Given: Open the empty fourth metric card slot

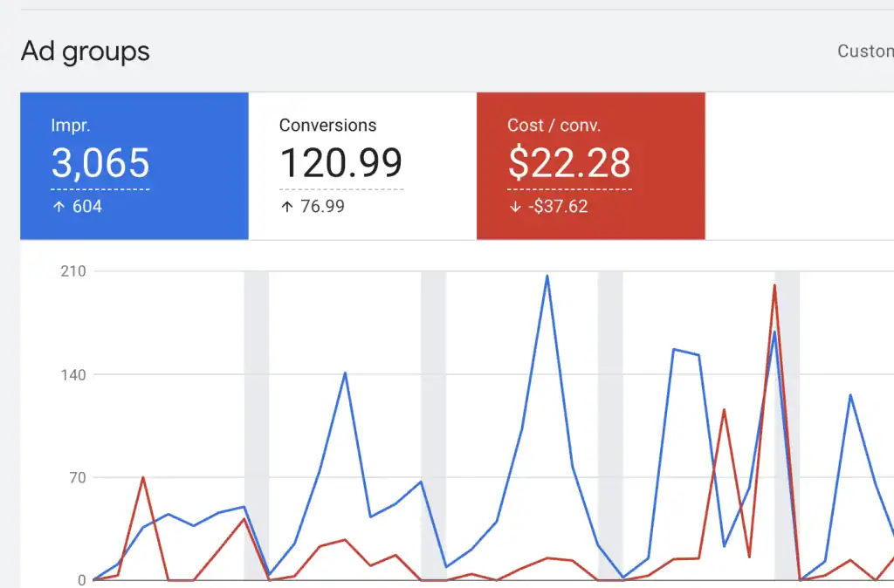Looking at the screenshot, I should (x=800, y=166).
